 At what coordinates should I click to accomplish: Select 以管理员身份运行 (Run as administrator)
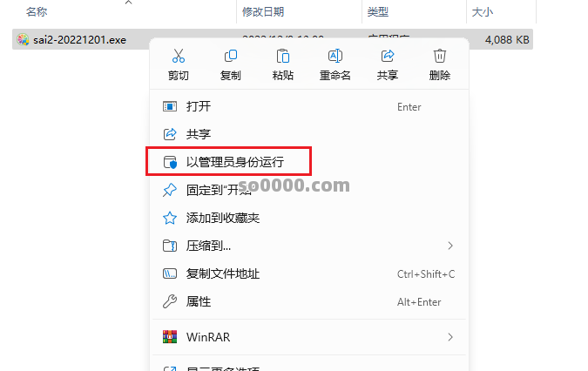tap(309, 162)
